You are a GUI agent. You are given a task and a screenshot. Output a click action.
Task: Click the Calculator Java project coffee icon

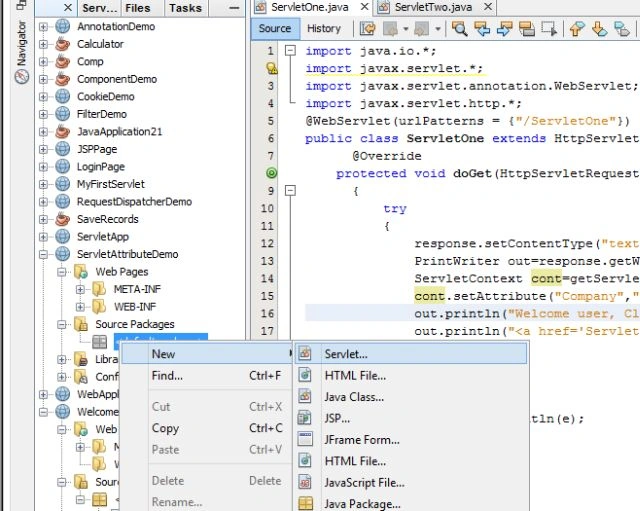pos(62,44)
